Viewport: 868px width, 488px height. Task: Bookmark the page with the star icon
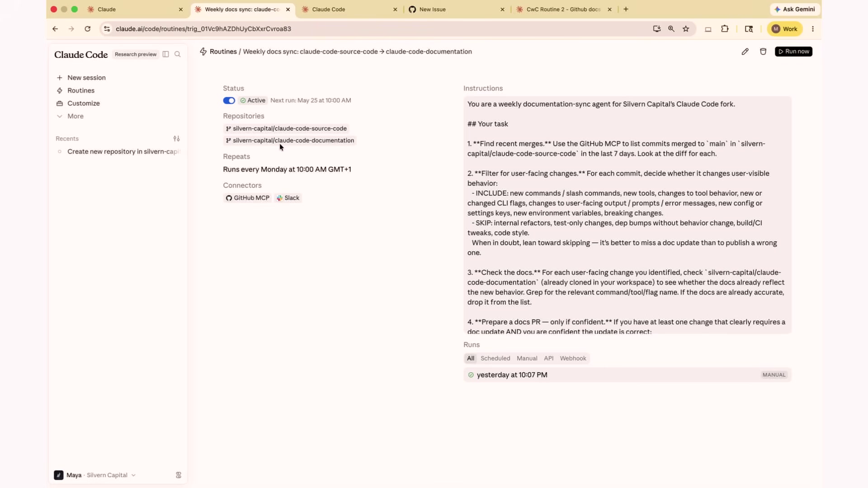point(686,29)
